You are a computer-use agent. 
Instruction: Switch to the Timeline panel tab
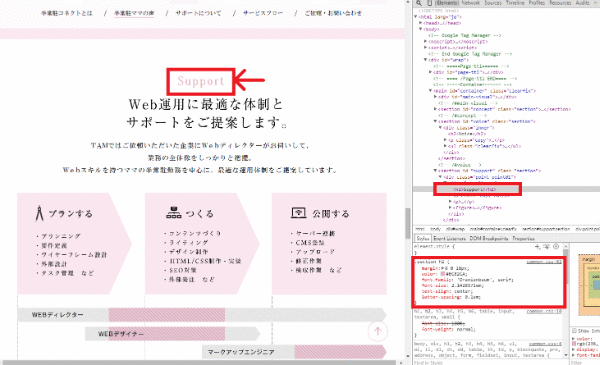515,3
